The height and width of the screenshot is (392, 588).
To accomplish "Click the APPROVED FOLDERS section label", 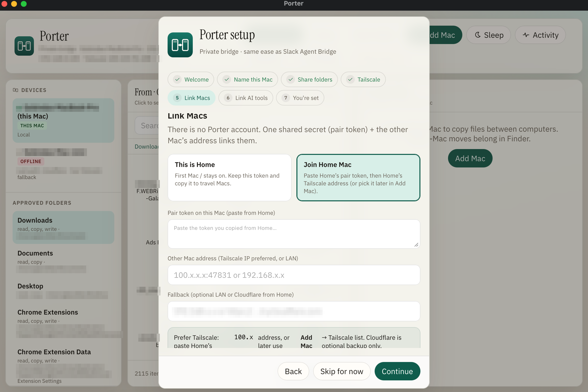I will (x=42, y=203).
